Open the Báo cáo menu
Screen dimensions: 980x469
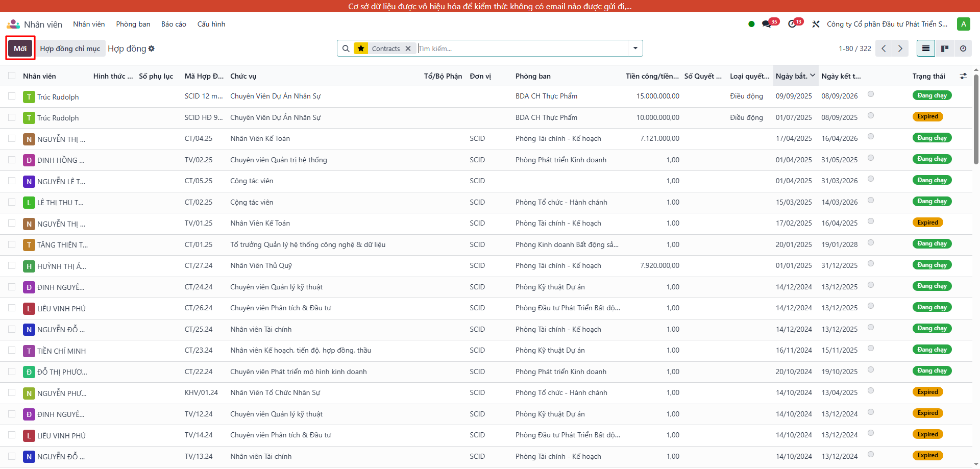174,24
